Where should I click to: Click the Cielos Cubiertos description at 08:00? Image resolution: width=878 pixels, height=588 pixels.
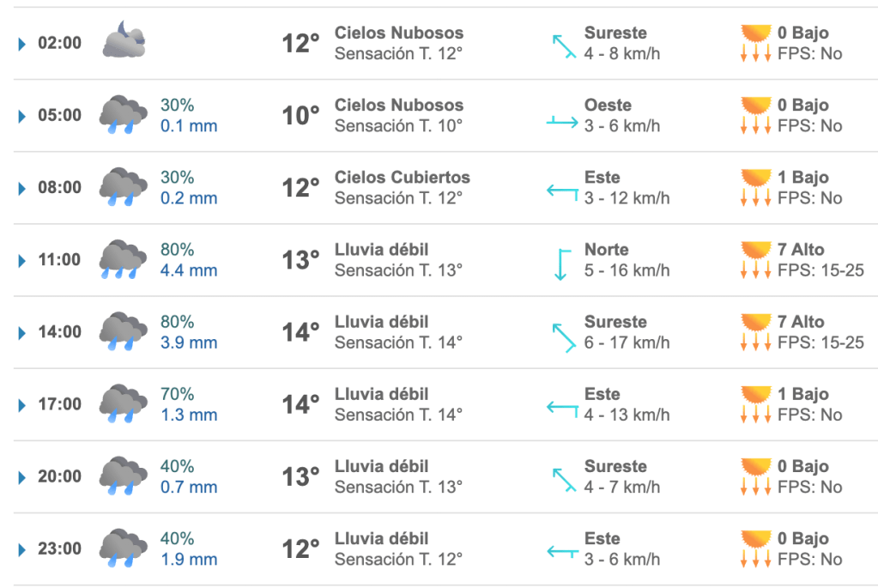point(402,178)
